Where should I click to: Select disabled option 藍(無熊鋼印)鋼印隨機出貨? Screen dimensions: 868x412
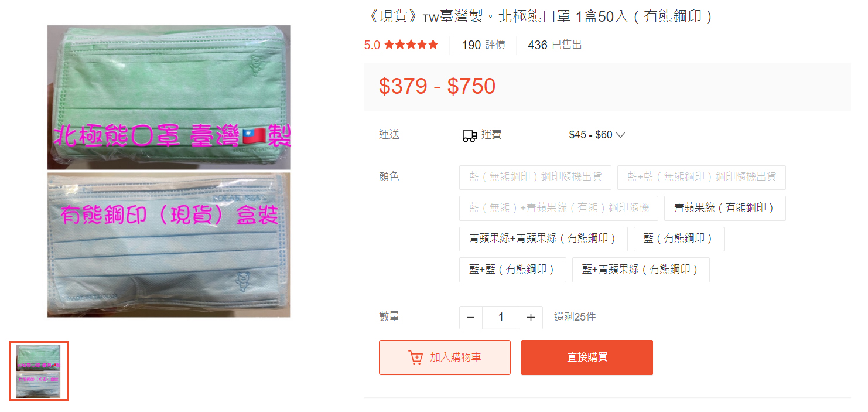[535, 178]
